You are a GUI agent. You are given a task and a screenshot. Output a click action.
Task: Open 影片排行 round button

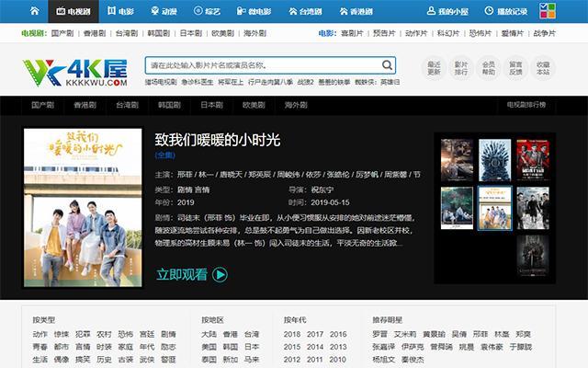(x=461, y=68)
